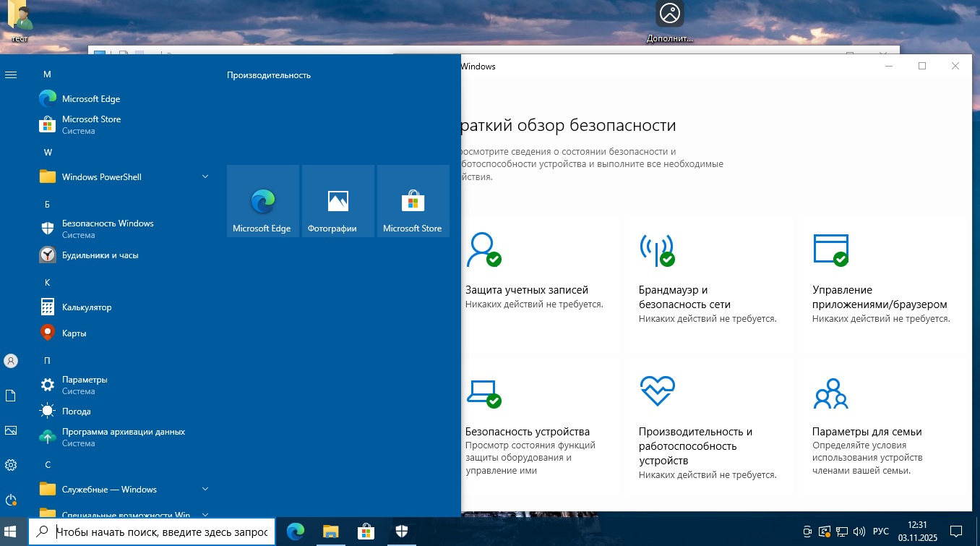Image resolution: width=980 pixels, height=546 pixels.
Task: Click the letter П header in app list
Action: pyautogui.click(x=47, y=361)
